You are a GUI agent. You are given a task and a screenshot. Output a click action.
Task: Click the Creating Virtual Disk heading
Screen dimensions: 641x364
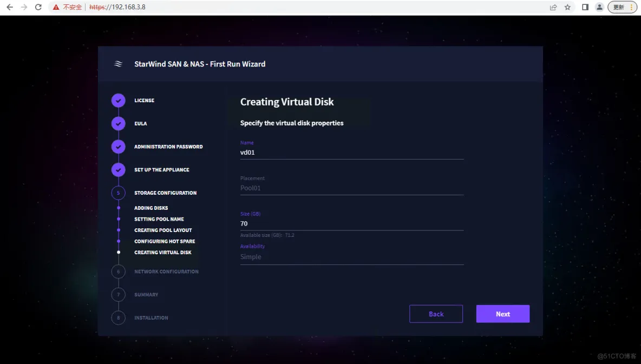[x=287, y=102]
